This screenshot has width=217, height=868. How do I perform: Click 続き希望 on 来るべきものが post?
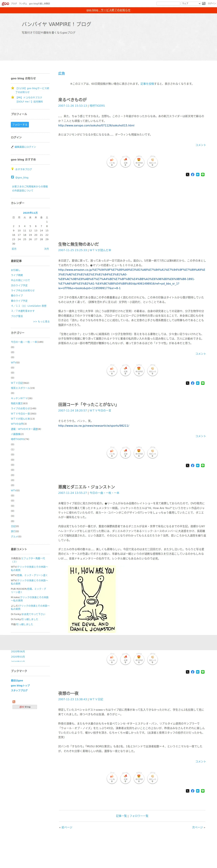(139, 162)
